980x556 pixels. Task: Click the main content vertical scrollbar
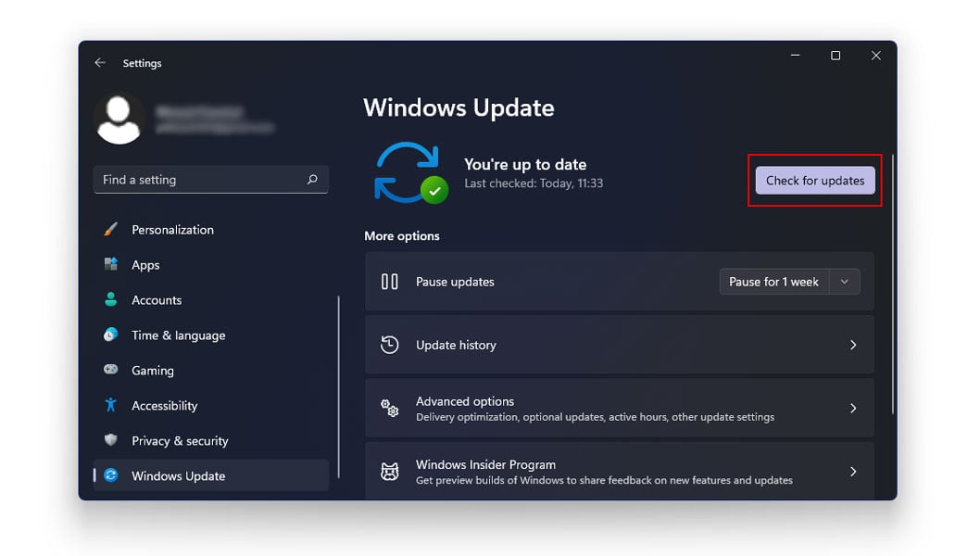click(893, 284)
